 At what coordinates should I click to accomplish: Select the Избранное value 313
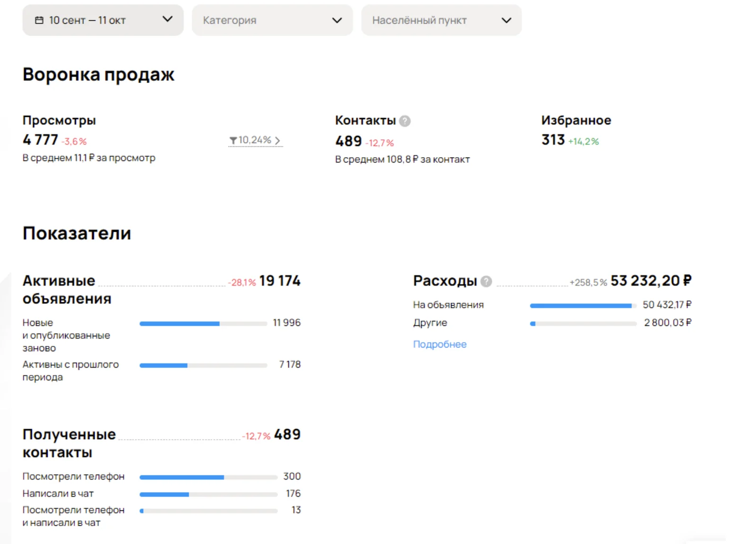point(553,140)
